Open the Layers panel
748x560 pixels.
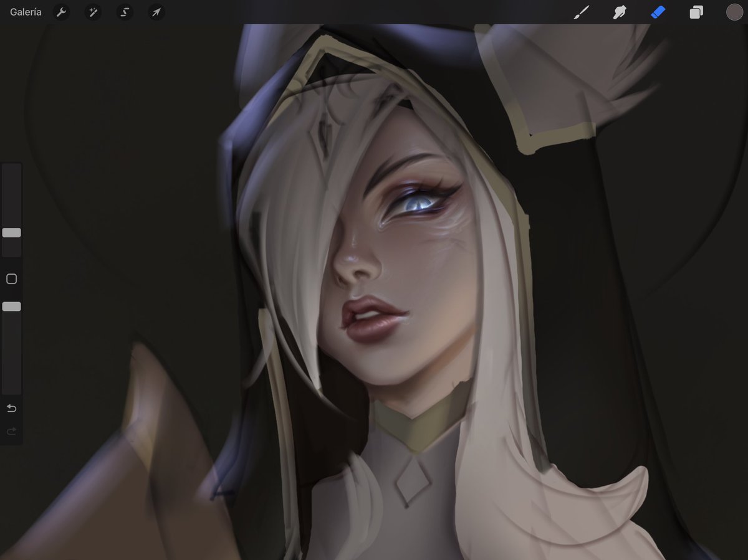point(696,12)
